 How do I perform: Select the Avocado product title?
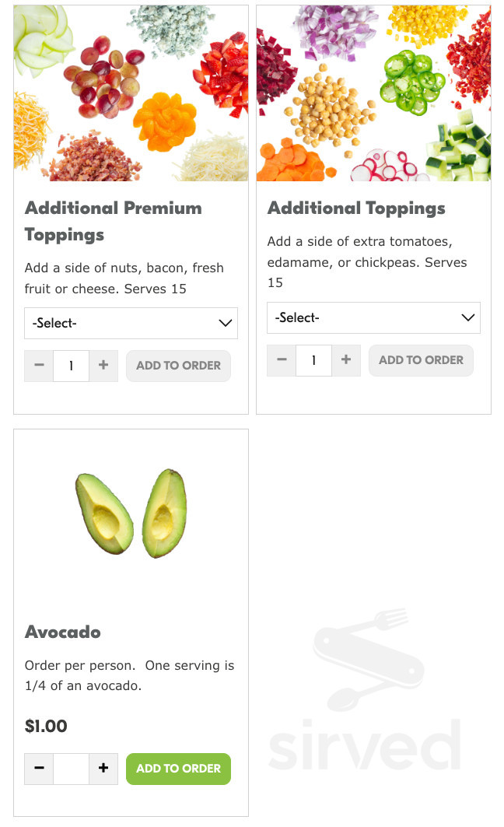tap(63, 633)
